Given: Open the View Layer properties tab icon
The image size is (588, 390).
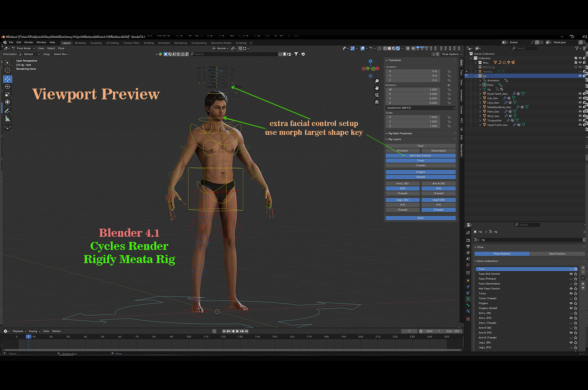Looking at the screenshot, I should click(x=468, y=252).
